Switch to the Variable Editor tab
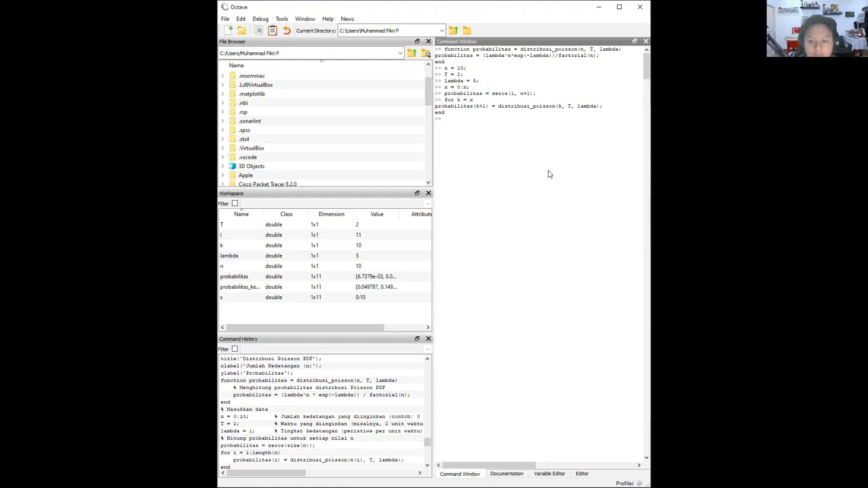The height and width of the screenshot is (488, 868). click(x=549, y=474)
